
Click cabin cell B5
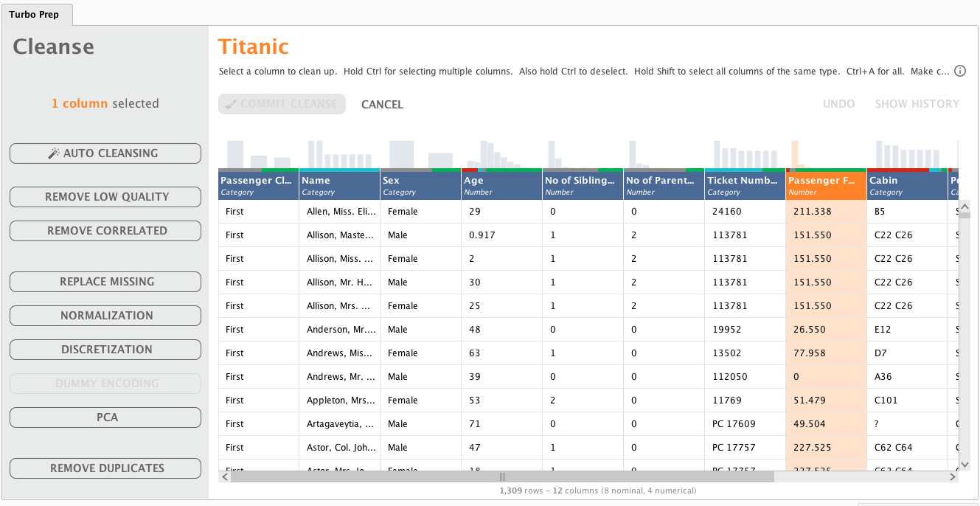[907, 212]
